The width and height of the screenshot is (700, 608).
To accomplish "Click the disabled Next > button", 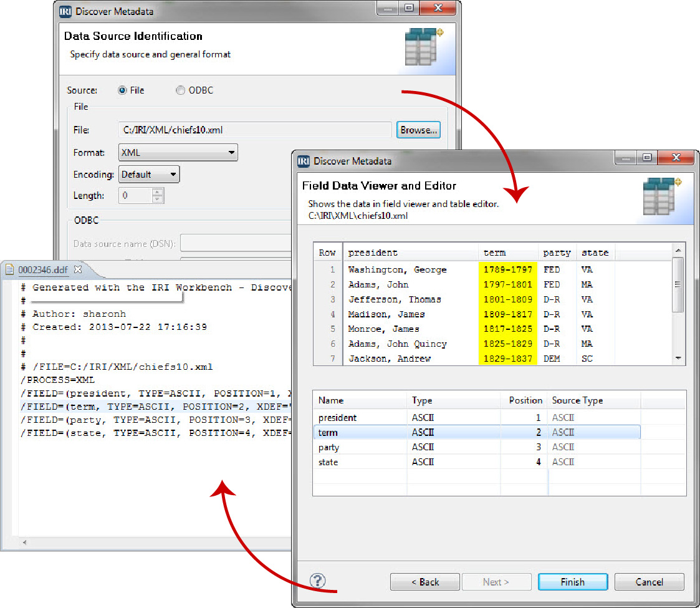I will (x=496, y=582).
